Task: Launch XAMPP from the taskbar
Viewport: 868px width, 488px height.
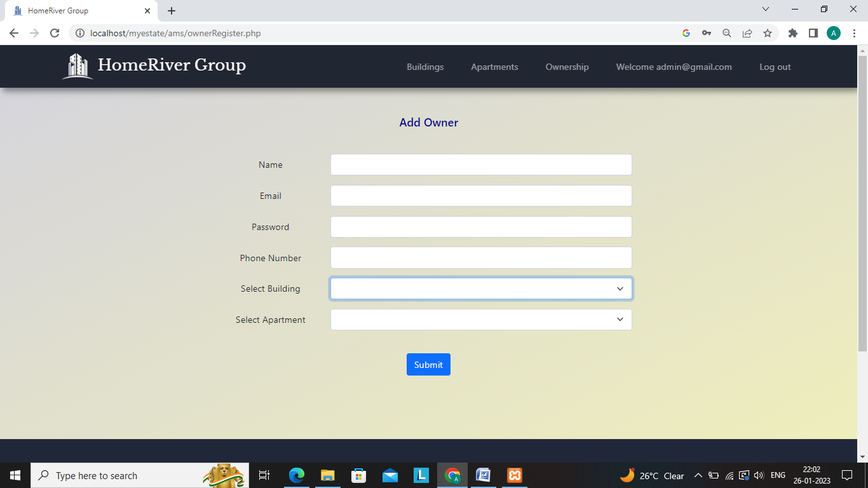Action: coord(514,475)
